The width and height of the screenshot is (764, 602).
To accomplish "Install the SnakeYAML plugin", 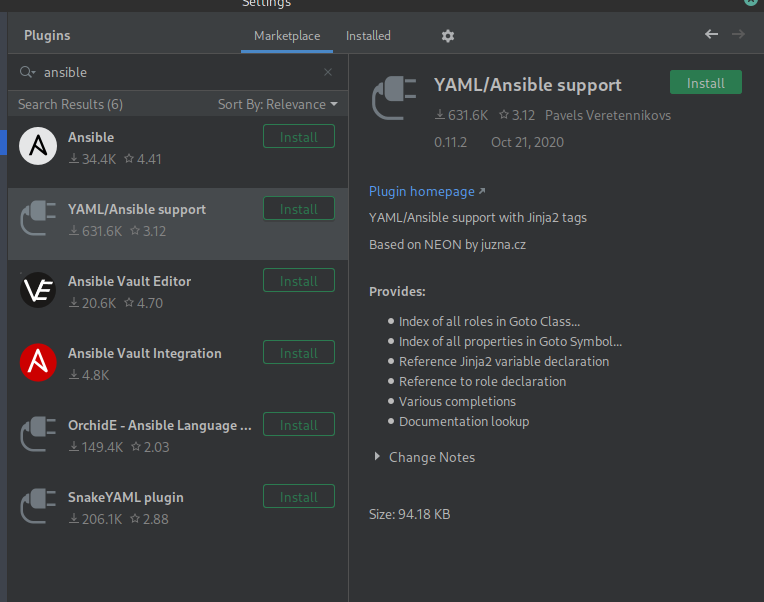I will tap(299, 497).
